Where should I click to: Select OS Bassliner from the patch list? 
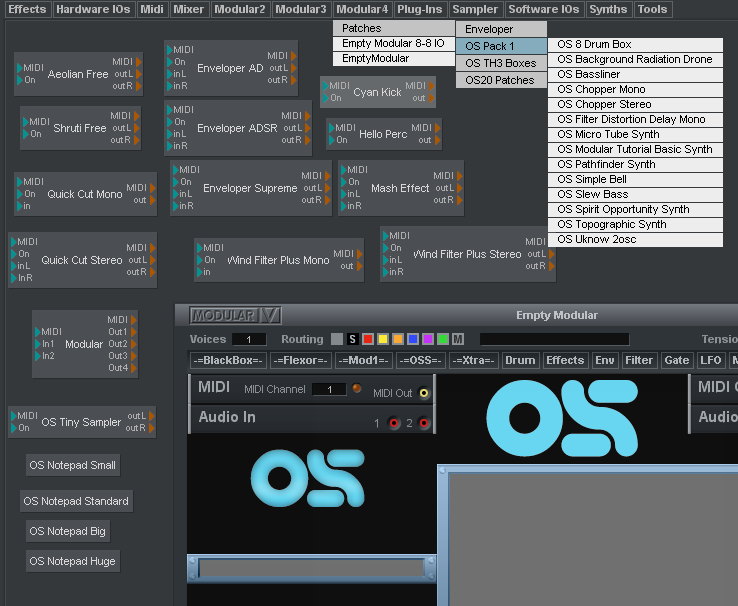pyautogui.click(x=589, y=74)
